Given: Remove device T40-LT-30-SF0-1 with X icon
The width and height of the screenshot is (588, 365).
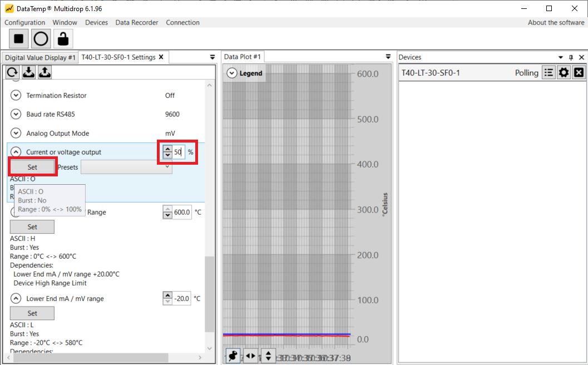Looking at the screenshot, I should coord(579,72).
